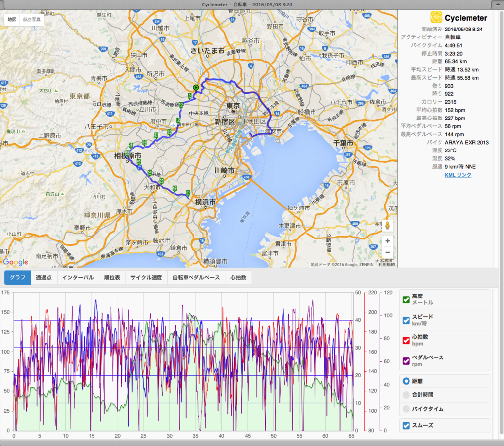Screen dimensions: 504x446
Task: Click the bike time value 4:49:51
Action: pyautogui.click(x=453, y=45)
